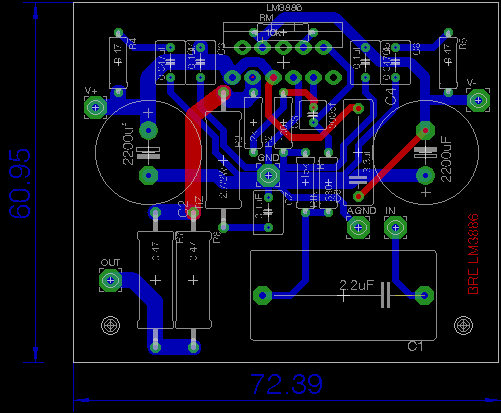Click the C4 designator label
The image size is (501, 413).
point(391,96)
